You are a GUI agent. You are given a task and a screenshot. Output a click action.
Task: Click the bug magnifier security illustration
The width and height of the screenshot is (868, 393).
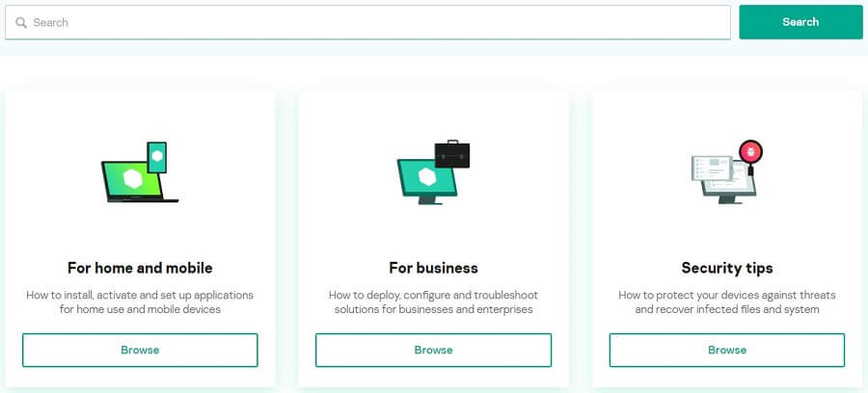coord(727,171)
